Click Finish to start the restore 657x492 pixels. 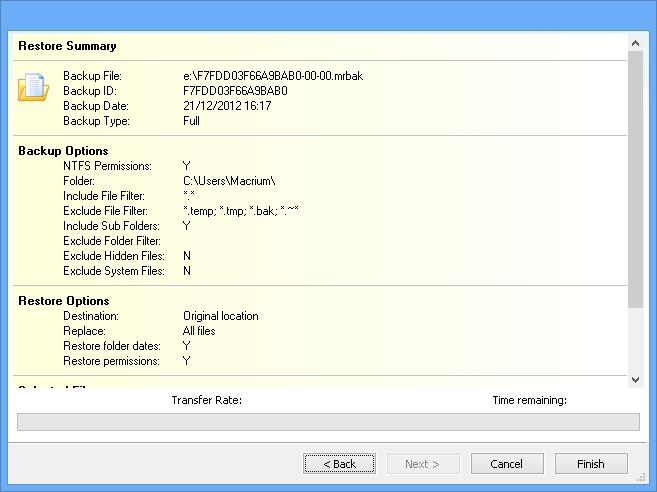click(590, 464)
